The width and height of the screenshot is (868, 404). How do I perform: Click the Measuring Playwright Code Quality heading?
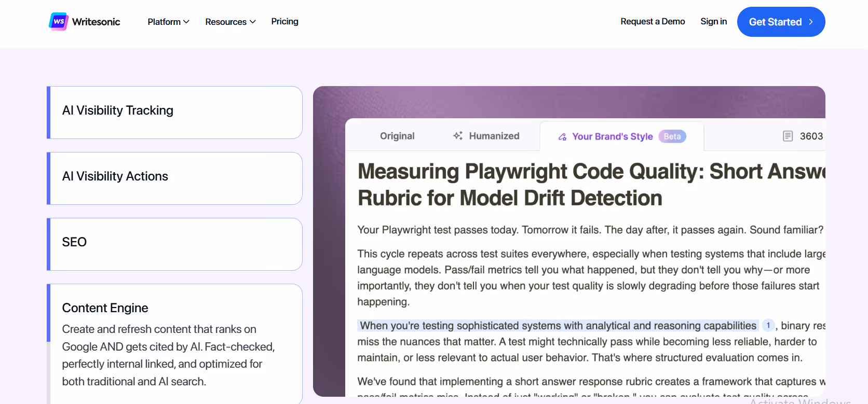pyautogui.click(x=591, y=185)
